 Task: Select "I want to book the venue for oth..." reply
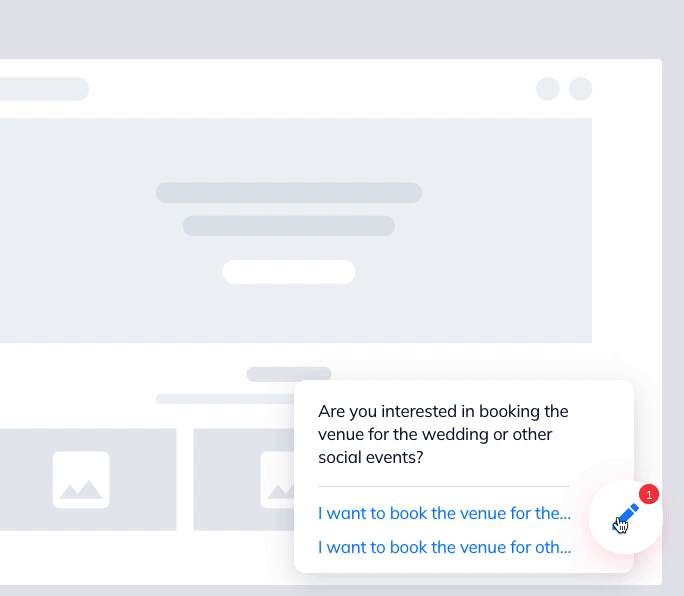444,547
